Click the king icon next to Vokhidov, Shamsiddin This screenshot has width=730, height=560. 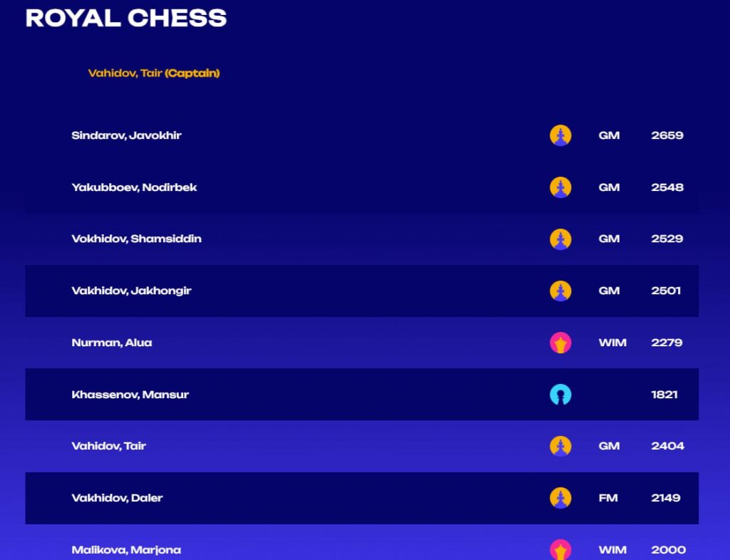click(x=560, y=239)
